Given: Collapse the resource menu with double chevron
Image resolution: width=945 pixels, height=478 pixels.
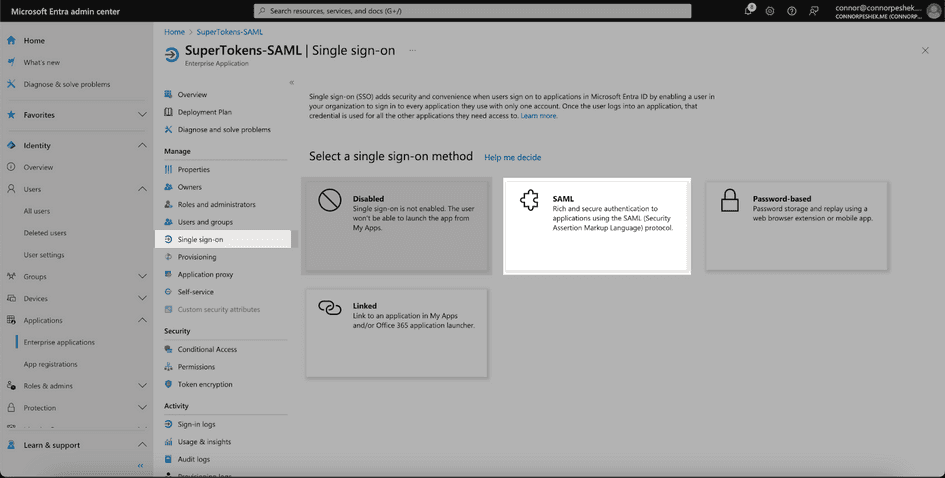Looking at the screenshot, I should click(x=291, y=83).
